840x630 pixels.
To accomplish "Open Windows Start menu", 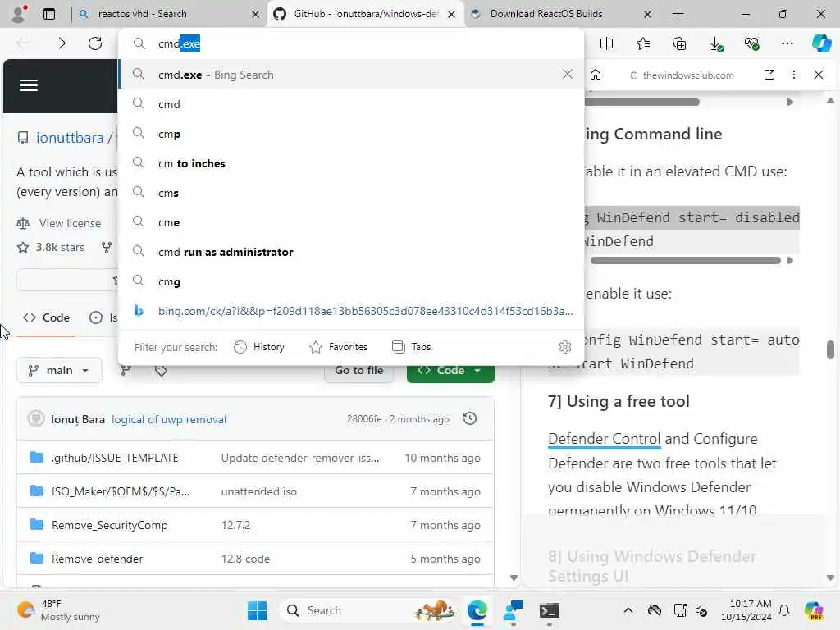I will click(x=257, y=610).
